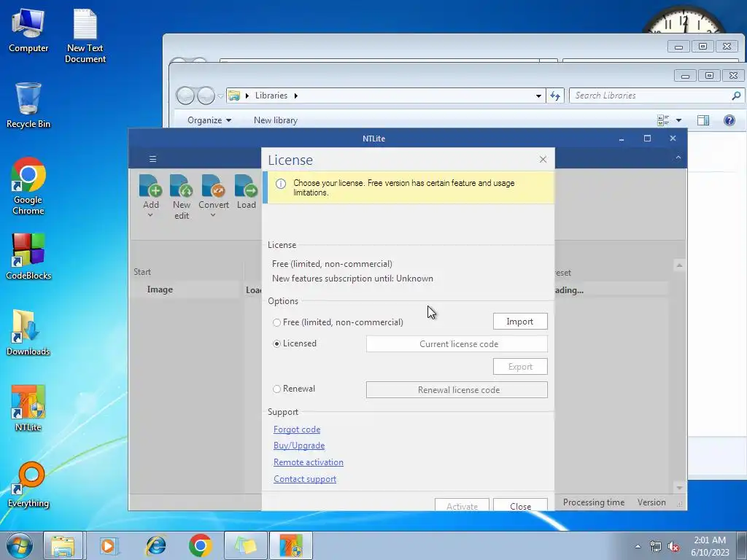
Task: Click the Libraries breadcrumb in the address bar
Action: point(271,96)
